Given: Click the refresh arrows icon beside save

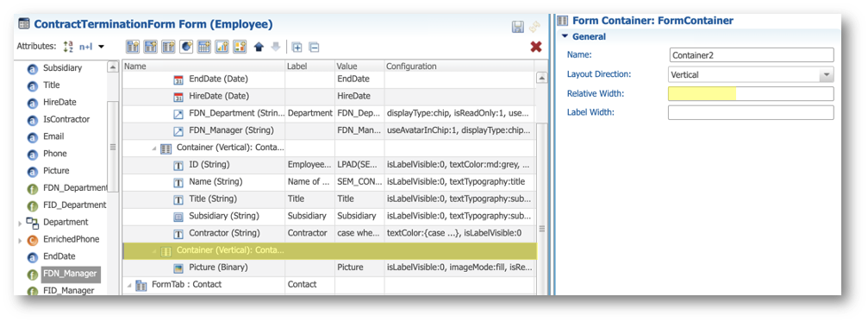Looking at the screenshot, I should [534, 27].
